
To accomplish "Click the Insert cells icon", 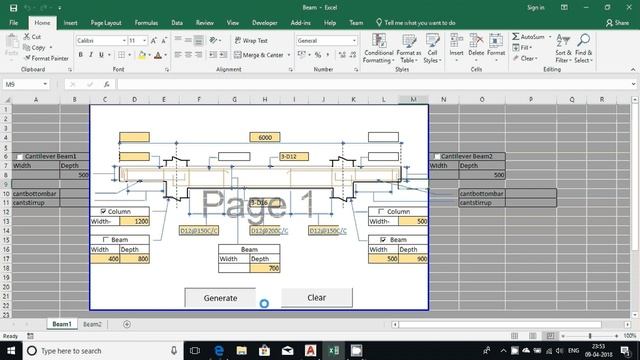I will click(x=456, y=41).
